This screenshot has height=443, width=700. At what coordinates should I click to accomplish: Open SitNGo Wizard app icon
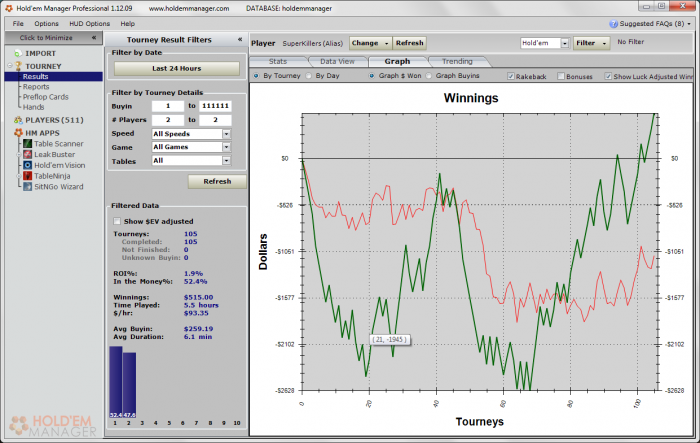pos(28,187)
